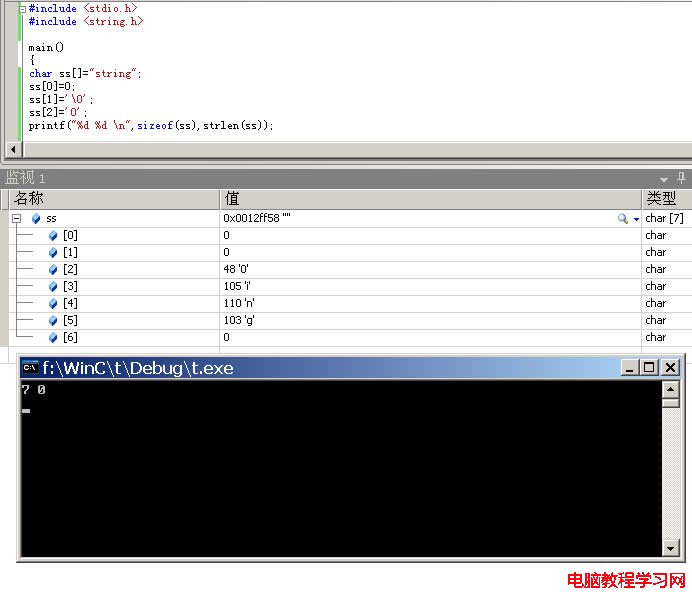This screenshot has height=601, width=692.
Task: Click the 监视 1 panel title
Action: (26, 178)
